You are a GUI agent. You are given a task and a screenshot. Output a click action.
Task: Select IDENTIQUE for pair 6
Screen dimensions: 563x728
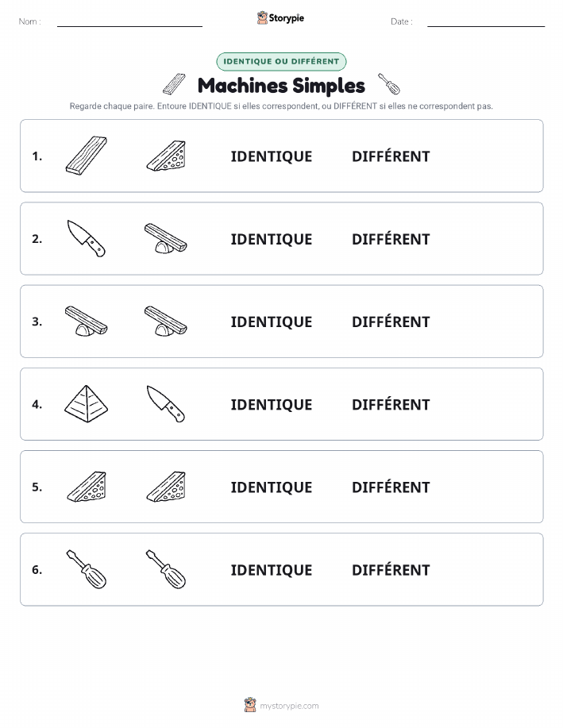point(272,570)
